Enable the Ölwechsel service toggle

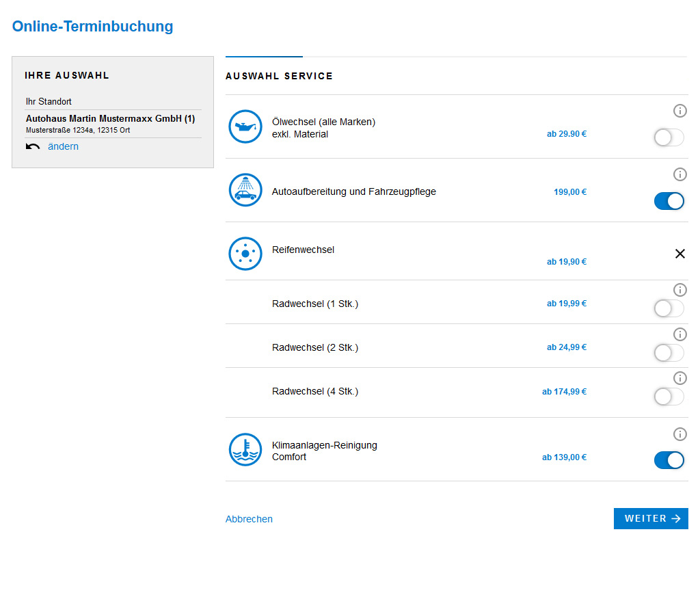point(669,138)
